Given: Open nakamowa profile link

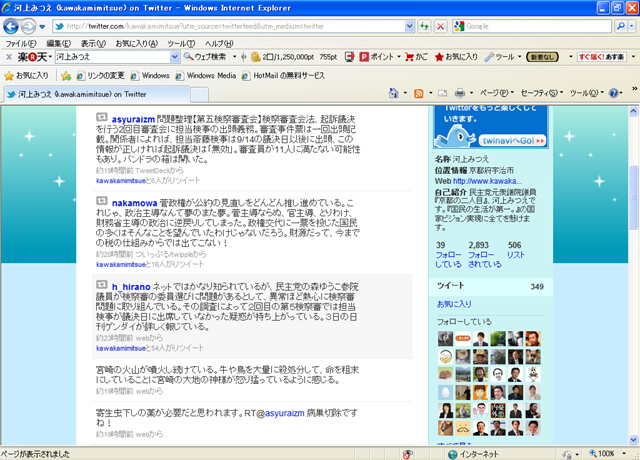Looking at the screenshot, I should 134,203.
